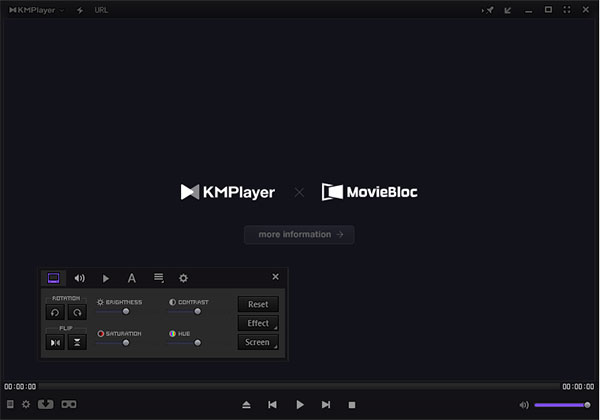Click the Saturation color icon

tap(101, 334)
